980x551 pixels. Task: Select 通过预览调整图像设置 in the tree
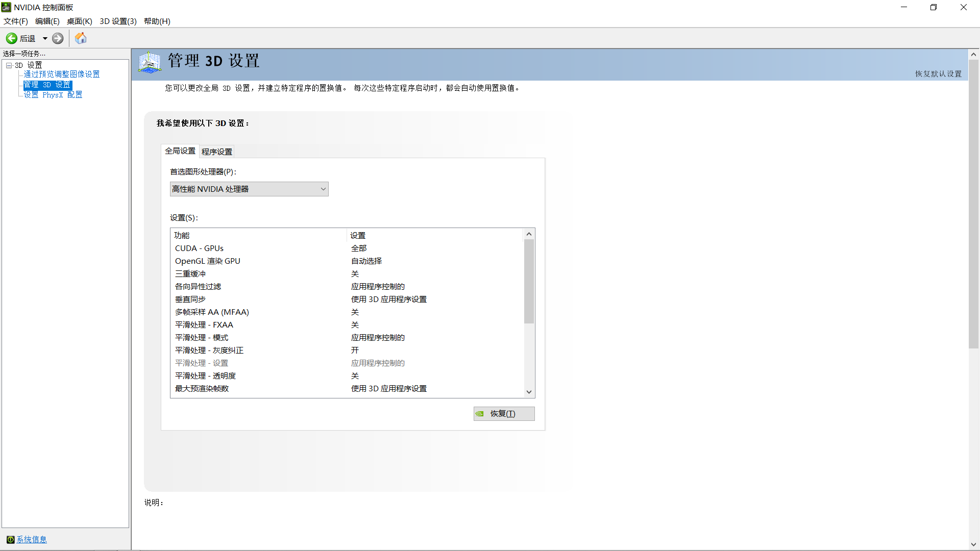tap(62, 74)
